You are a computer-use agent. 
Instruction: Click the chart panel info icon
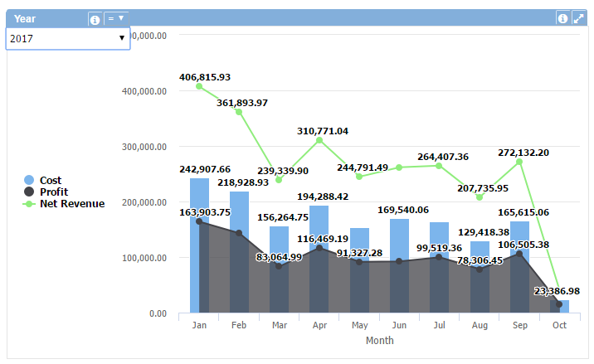[x=562, y=18]
